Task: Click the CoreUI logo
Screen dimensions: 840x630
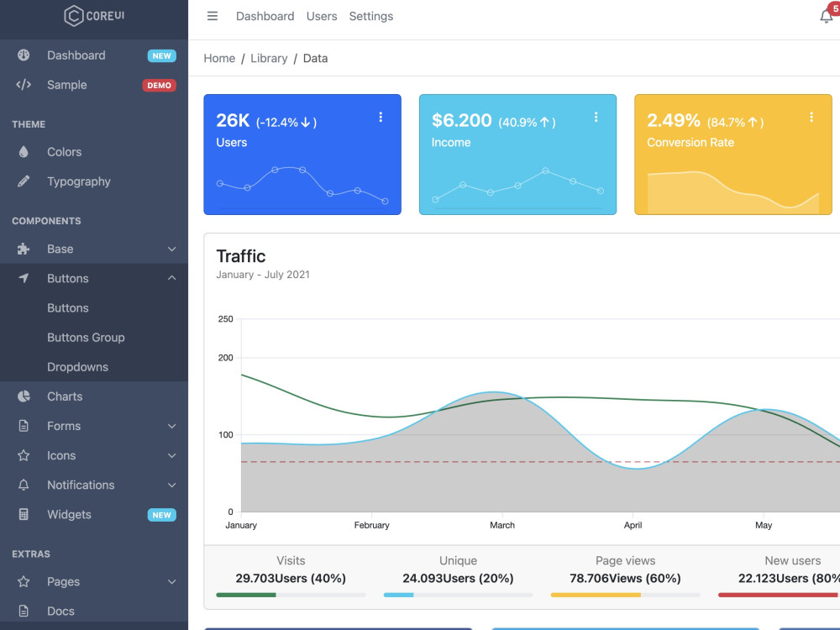Action: click(x=94, y=15)
